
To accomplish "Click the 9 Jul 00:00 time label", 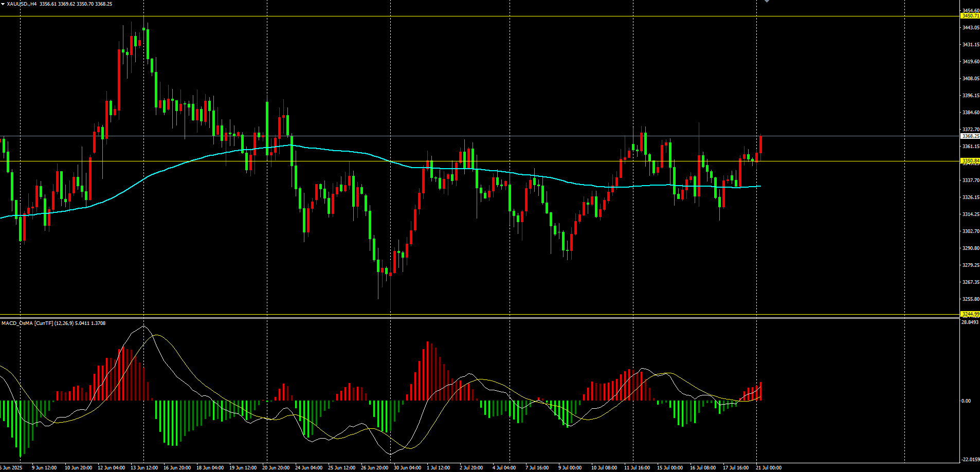I will [570, 468].
